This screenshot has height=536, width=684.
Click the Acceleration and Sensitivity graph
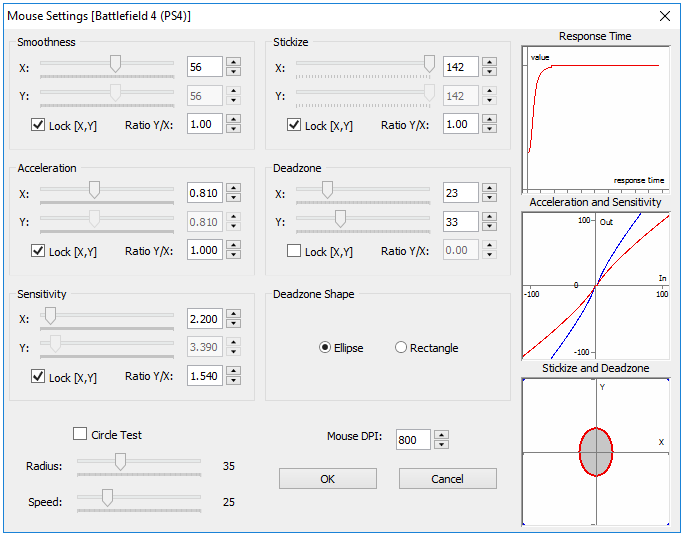coord(595,286)
